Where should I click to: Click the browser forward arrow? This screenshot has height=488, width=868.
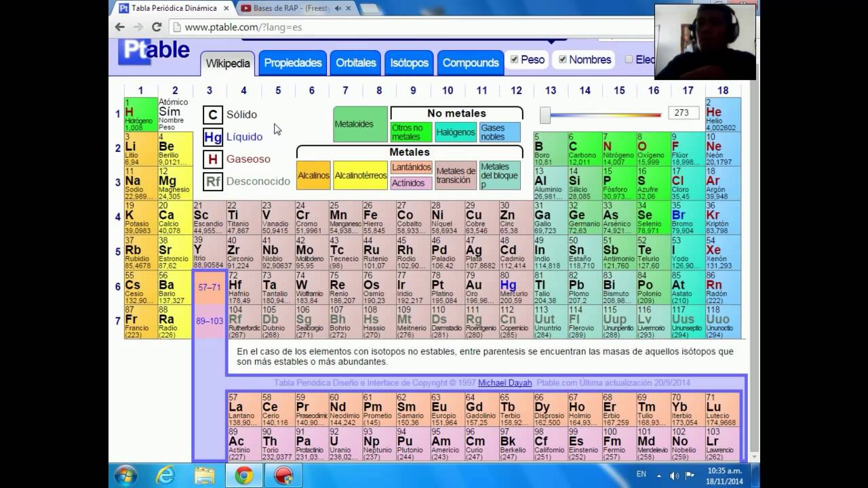tap(138, 27)
